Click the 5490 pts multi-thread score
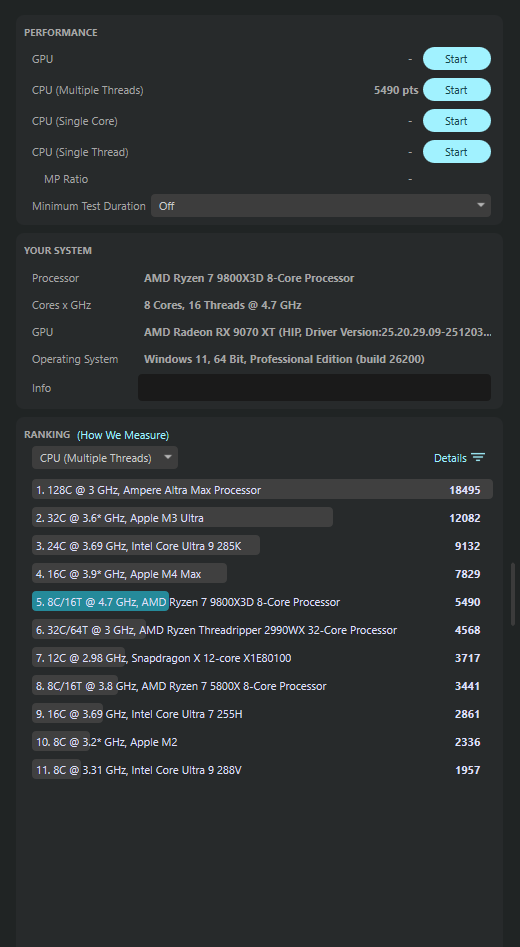The image size is (520, 947). pos(396,90)
